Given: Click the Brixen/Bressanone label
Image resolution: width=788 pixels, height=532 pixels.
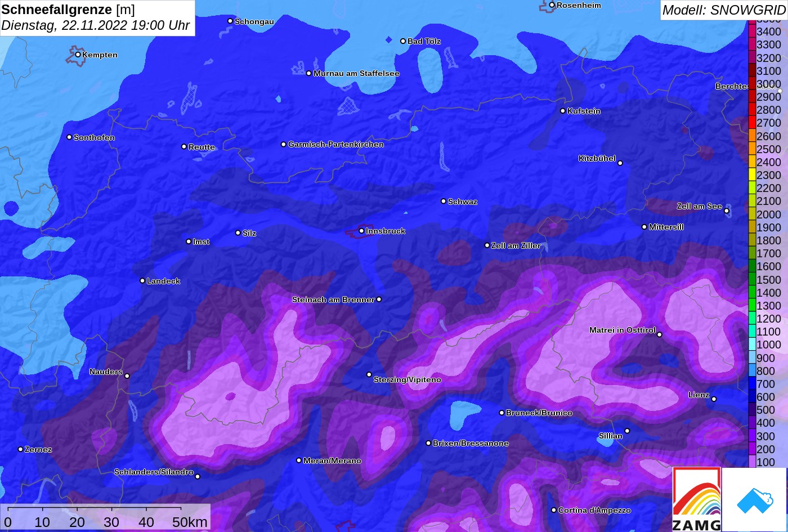Looking at the screenshot, I should coord(471,444).
